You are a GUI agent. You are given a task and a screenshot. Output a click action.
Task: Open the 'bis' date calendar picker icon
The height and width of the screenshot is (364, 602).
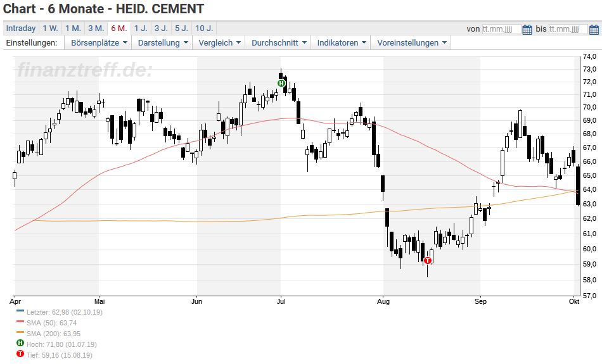point(594,29)
